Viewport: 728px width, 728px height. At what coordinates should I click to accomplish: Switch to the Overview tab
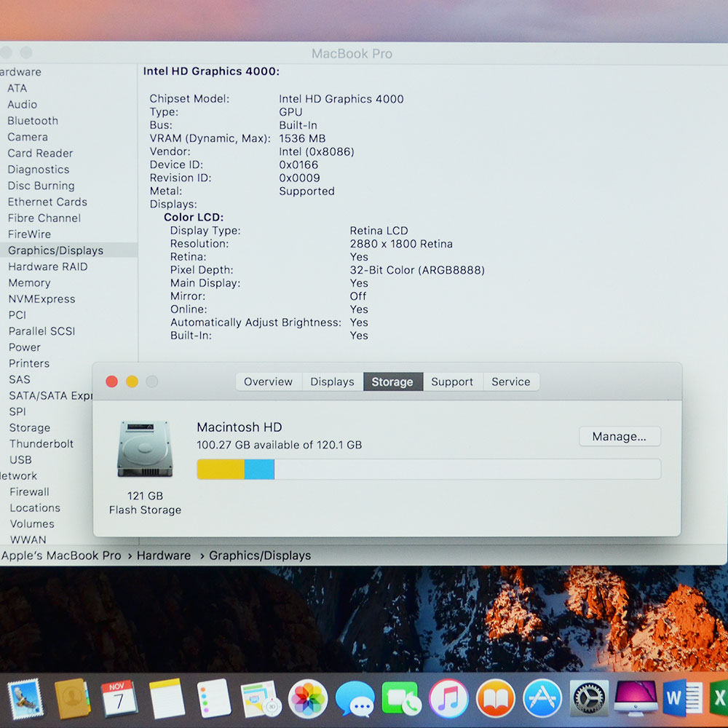(x=269, y=381)
